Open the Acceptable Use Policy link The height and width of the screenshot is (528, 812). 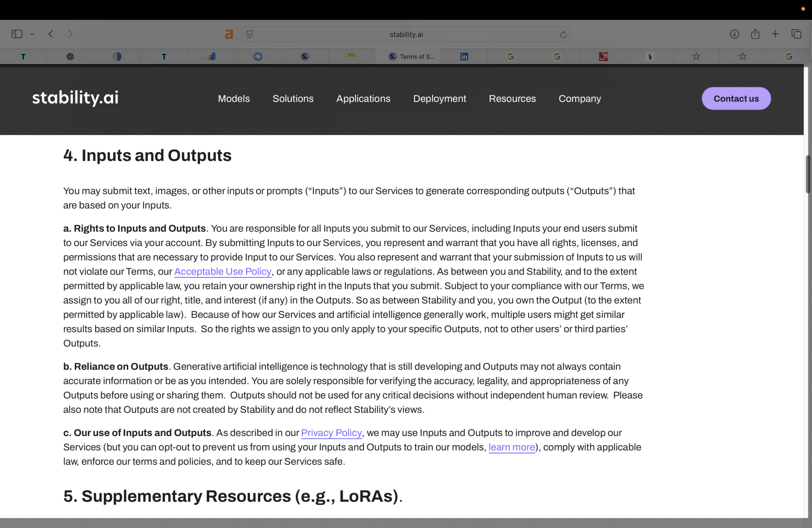[223, 271]
